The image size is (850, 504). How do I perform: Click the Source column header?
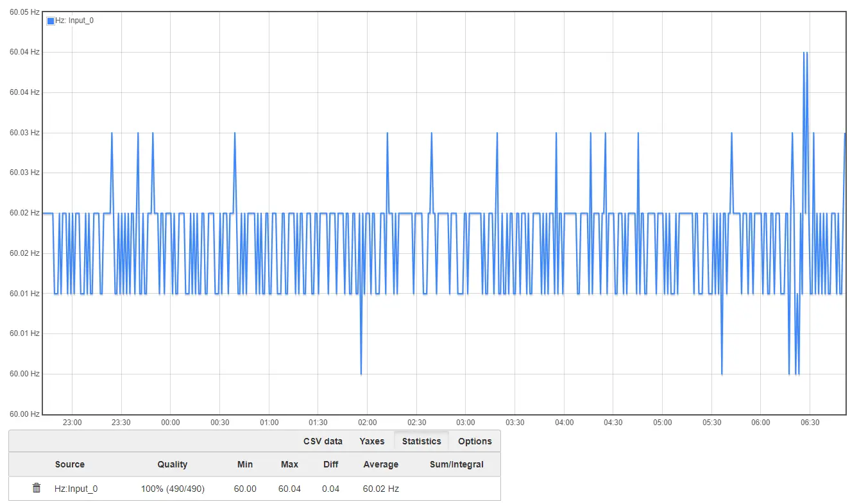click(x=70, y=464)
